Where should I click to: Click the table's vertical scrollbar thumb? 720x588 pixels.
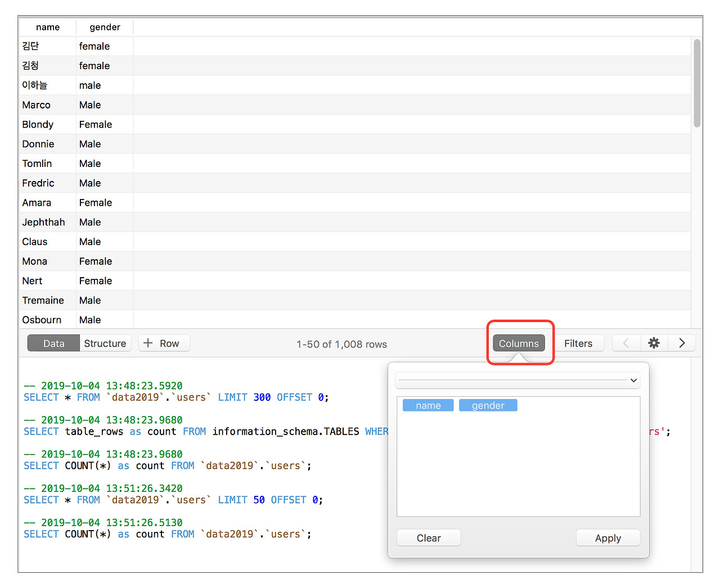(697, 83)
